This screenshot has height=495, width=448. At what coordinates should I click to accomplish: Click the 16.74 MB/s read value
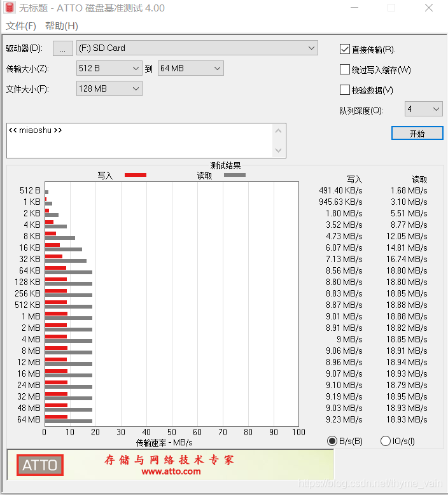(407, 259)
